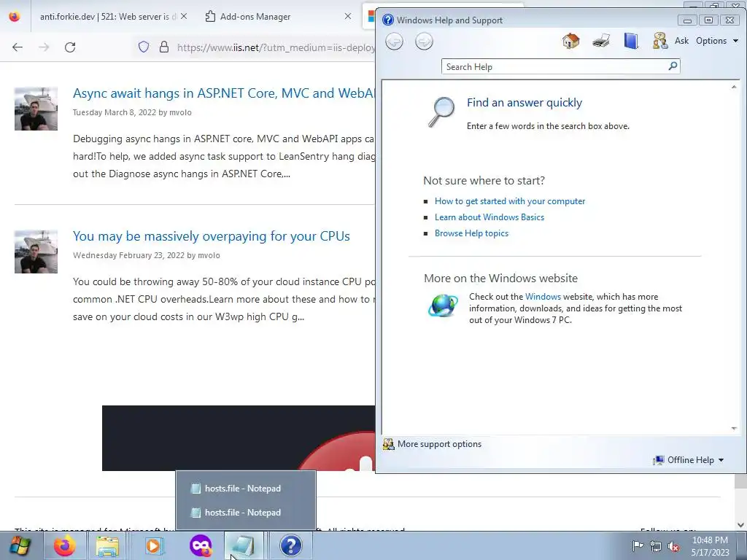Click author photo beside CPUs article
Viewport: 747px width, 560px height.
[36, 252]
